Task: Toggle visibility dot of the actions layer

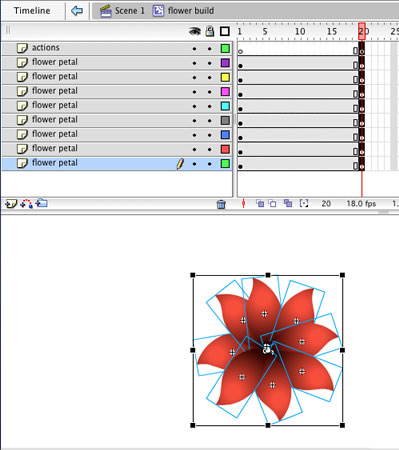Action: [194, 49]
